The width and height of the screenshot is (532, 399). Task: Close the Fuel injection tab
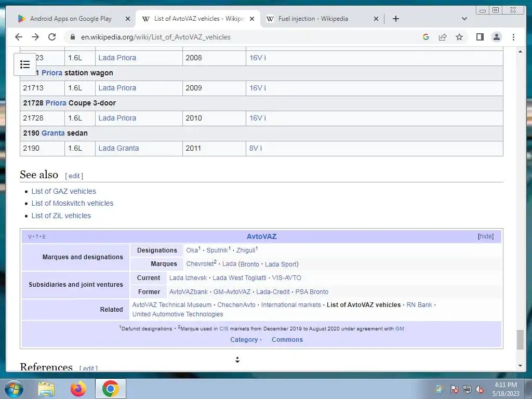[x=376, y=19]
